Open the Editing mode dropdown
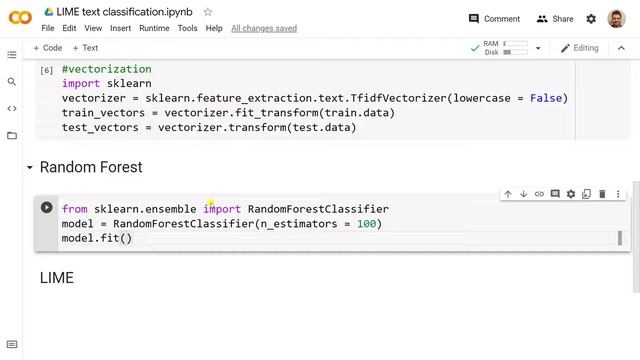This screenshot has width=640, height=360. [580, 48]
